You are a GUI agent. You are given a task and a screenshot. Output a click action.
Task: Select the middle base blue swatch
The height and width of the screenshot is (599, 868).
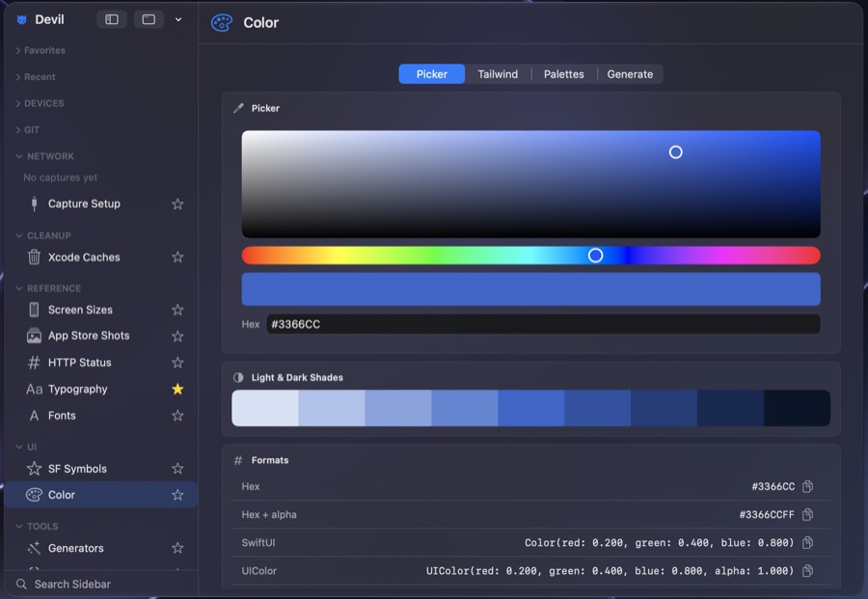click(530, 408)
